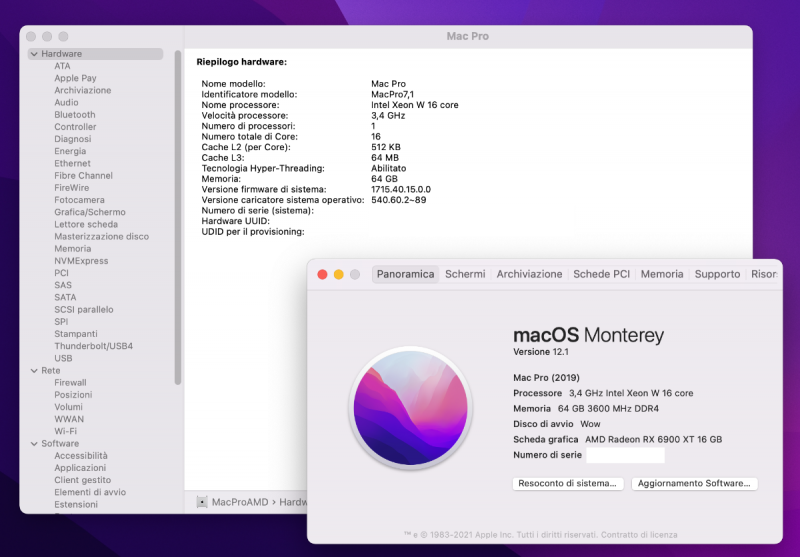Click the Intel Xeon W 16 core value
Viewport: 800px width, 557px height.
tap(414, 105)
